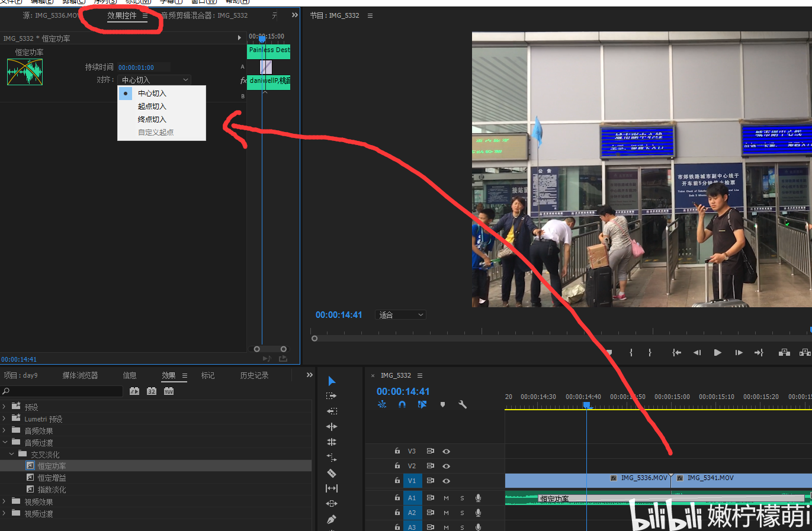Solo the A1 audio track

pyautogui.click(x=462, y=498)
